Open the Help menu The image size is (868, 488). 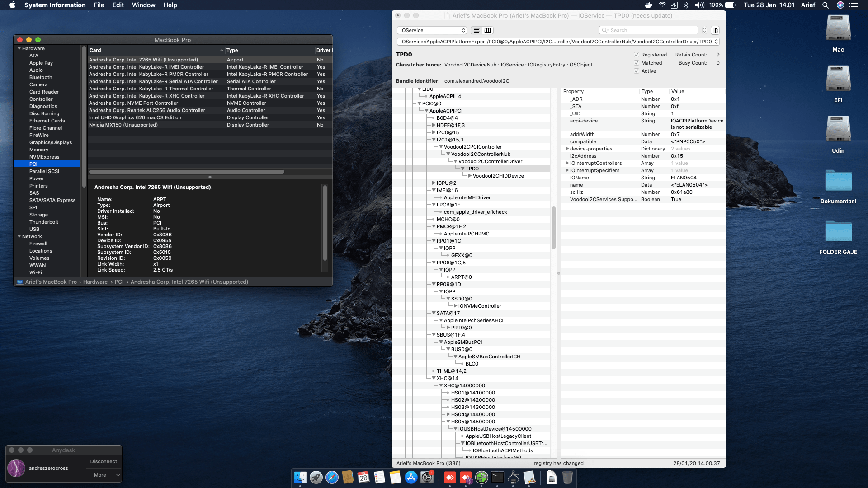170,5
